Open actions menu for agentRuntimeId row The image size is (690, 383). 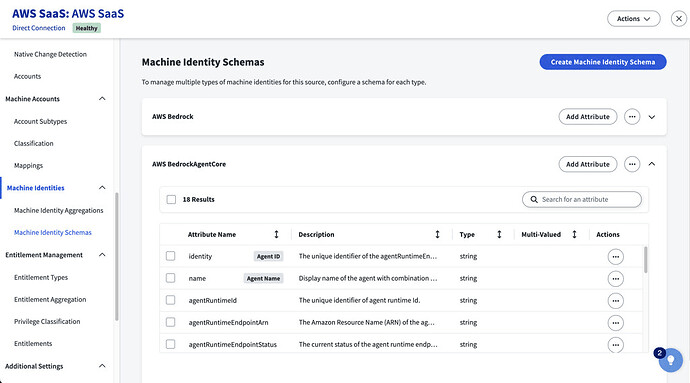(615, 301)
